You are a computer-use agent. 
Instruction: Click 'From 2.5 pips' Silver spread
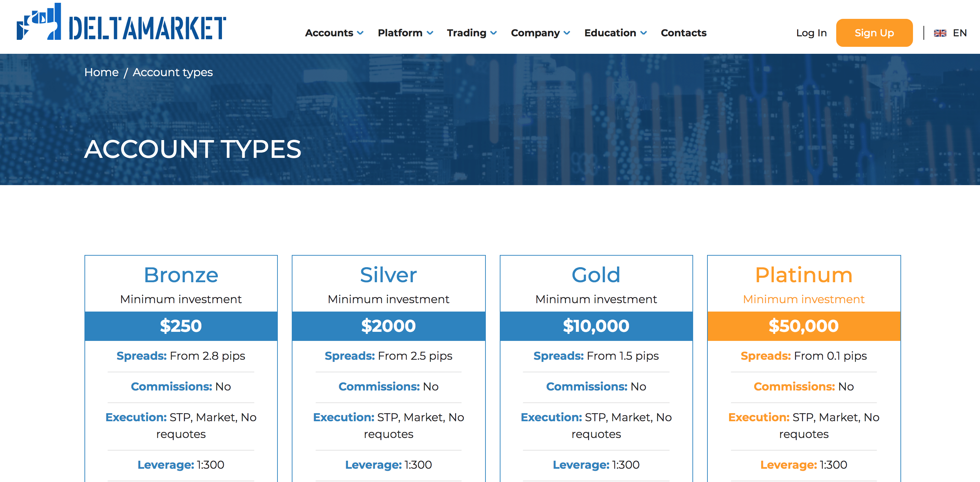point(415,356)
